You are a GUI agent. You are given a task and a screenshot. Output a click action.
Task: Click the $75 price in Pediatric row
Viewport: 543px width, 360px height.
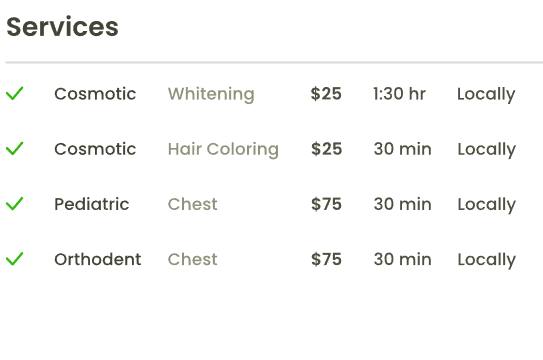[326, 204]
